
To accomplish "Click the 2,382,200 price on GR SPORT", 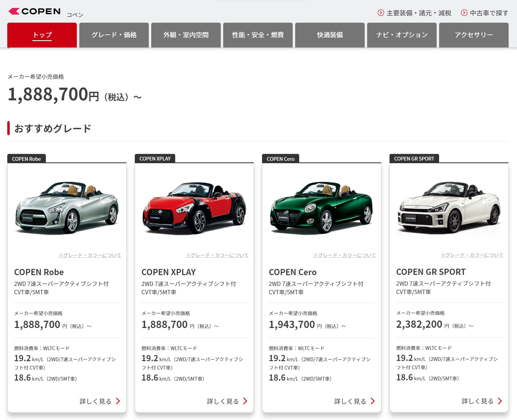I will pos(419,325).
